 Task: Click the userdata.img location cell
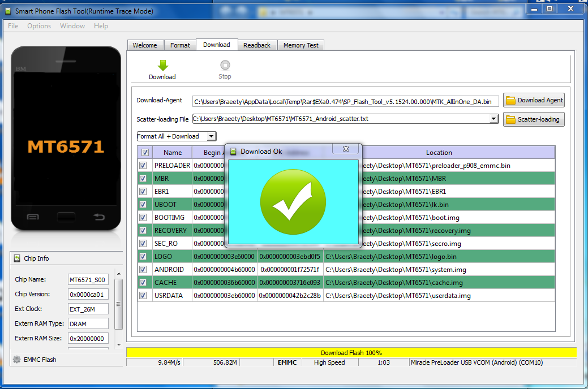pyautogui.click(x=439, y=295)
